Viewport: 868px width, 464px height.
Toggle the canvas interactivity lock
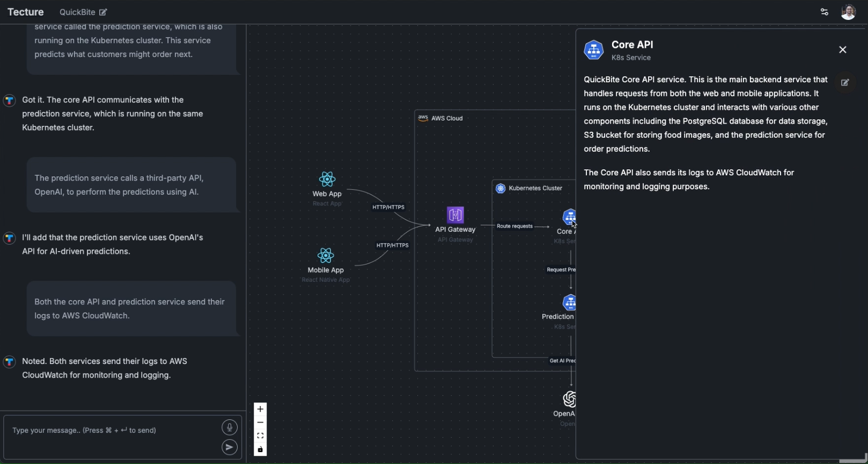[x=260, y=450]
